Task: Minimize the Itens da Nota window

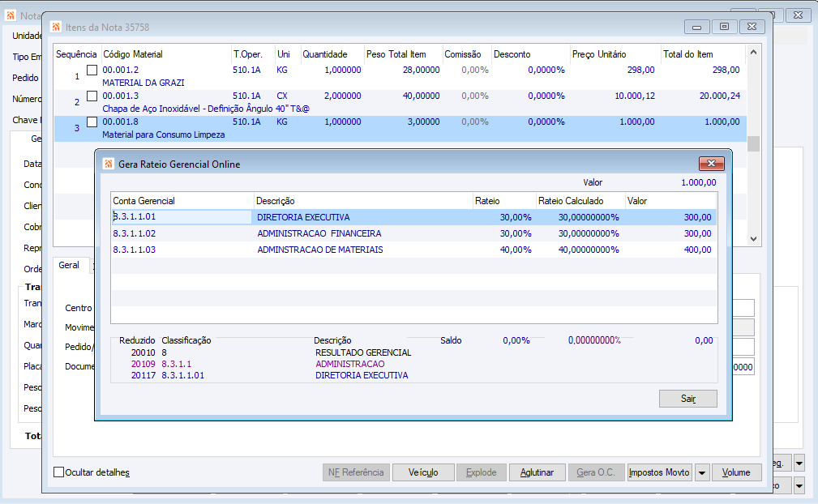Action: [696, 27]
